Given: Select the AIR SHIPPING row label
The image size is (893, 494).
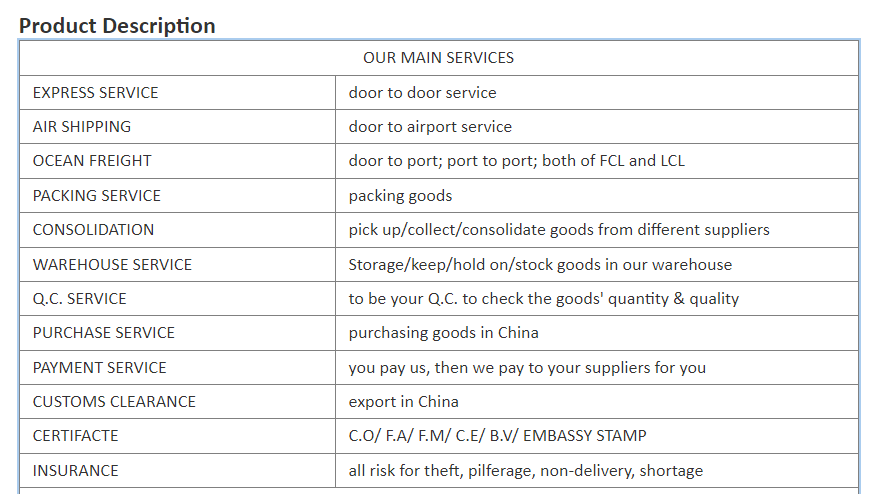Looking at the screenshot, I should tap(82, 126).
